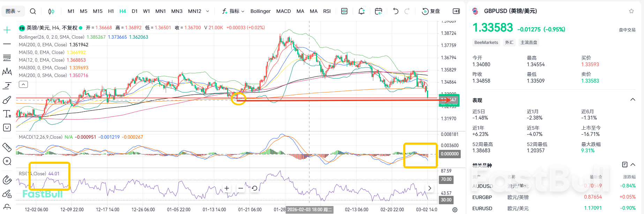Add the Bollinger indicator shortcut
Image resolution: width=644 pixels, height=214 pixels.
(x=260, y=11)
